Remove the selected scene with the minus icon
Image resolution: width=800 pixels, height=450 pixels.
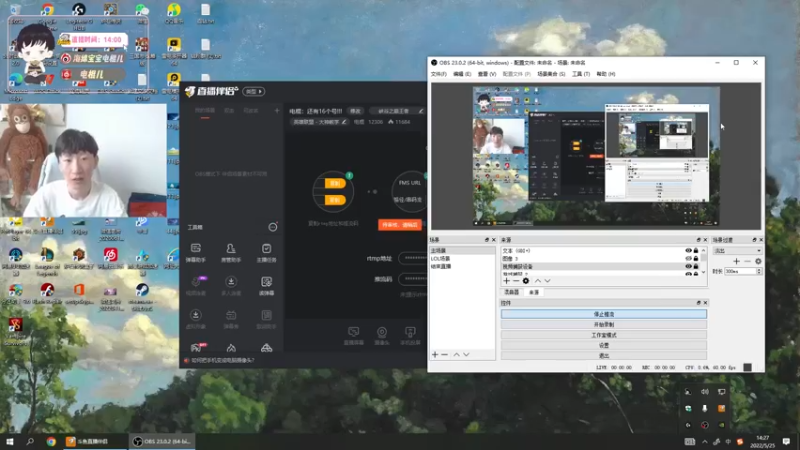click(444, 355)
